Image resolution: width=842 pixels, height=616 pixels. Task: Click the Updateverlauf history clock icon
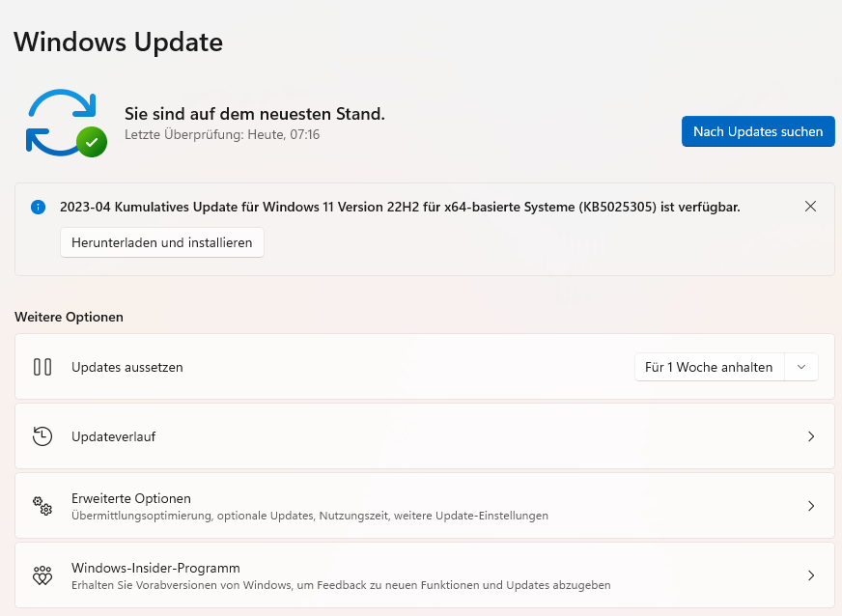coord(42,436)
